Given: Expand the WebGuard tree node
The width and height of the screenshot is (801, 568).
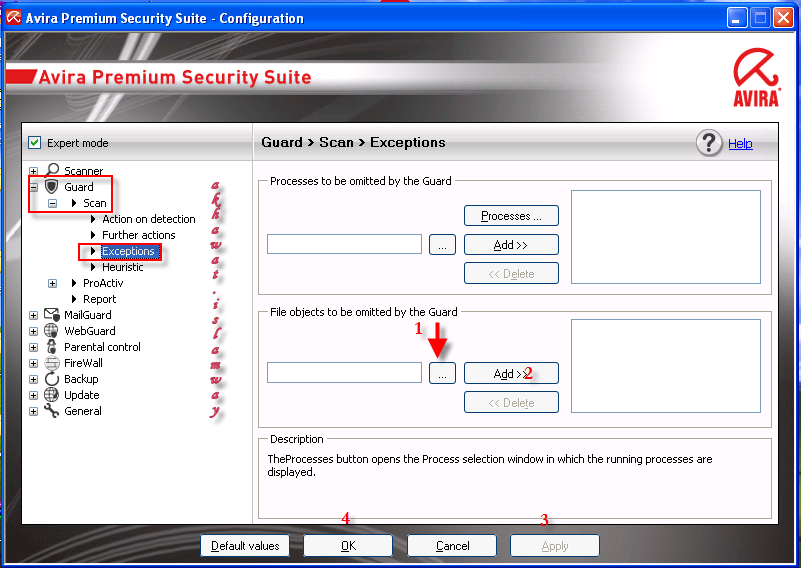Looking at the screenshot, I should [33, 331].
